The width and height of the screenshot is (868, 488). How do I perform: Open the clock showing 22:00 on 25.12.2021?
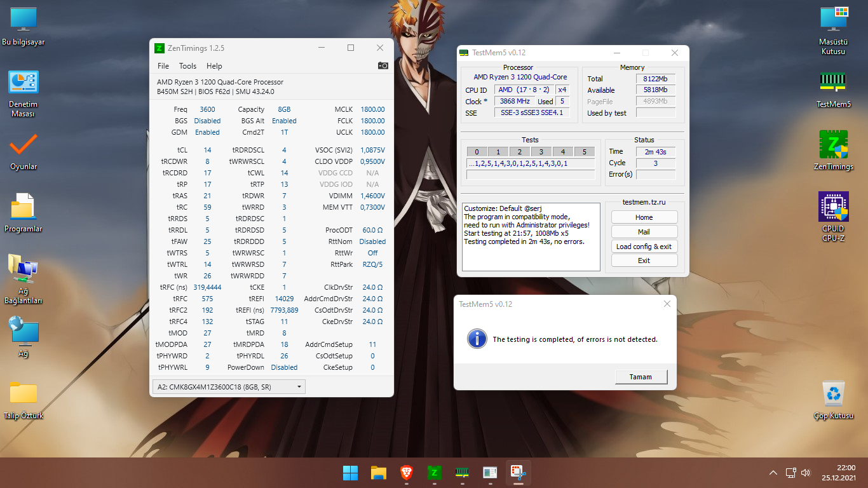click(x=839, y=473)
